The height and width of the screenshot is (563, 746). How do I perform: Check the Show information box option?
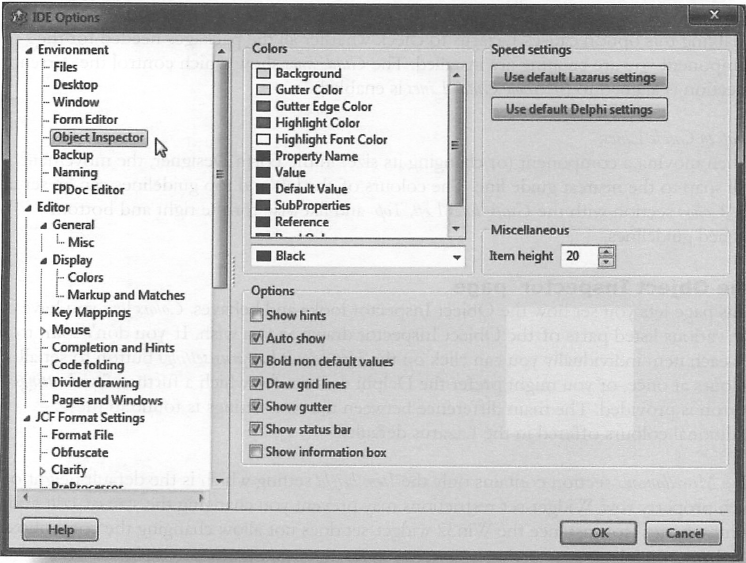pyautogui.click(x=257, y=452)
